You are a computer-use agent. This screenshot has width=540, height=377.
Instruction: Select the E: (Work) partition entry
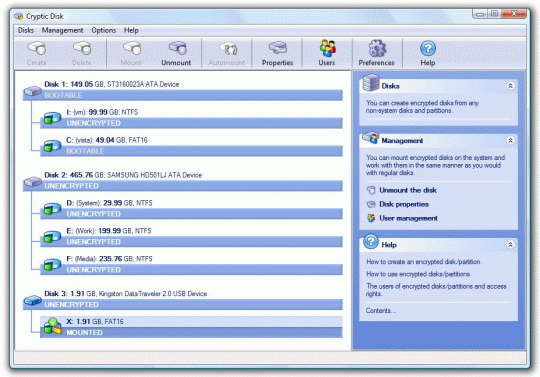pyautogui.click(x=191, y=236)
